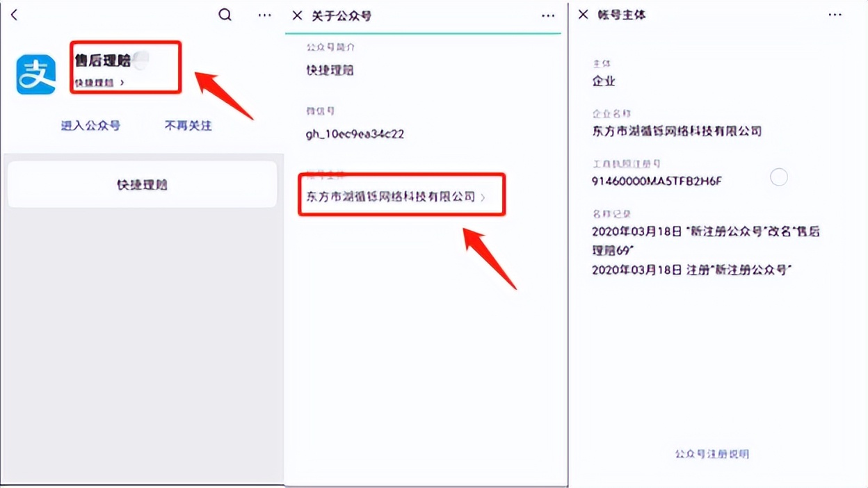The width and height of the screenshot is (868, 488).
Task: Tap the back arrow on the profile page
Action: [14, 15]
